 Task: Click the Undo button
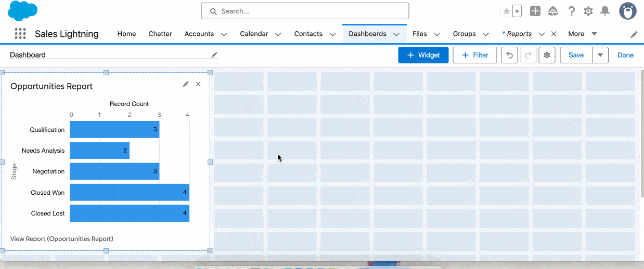[x=509, y=55]
